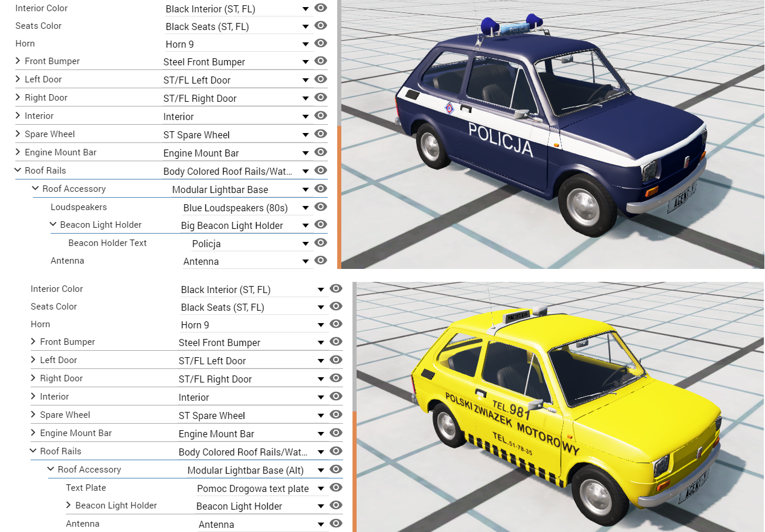Select Interior Color label in yellow car panel
Viewport: 765px width, 532px height.
click(56, 289)
